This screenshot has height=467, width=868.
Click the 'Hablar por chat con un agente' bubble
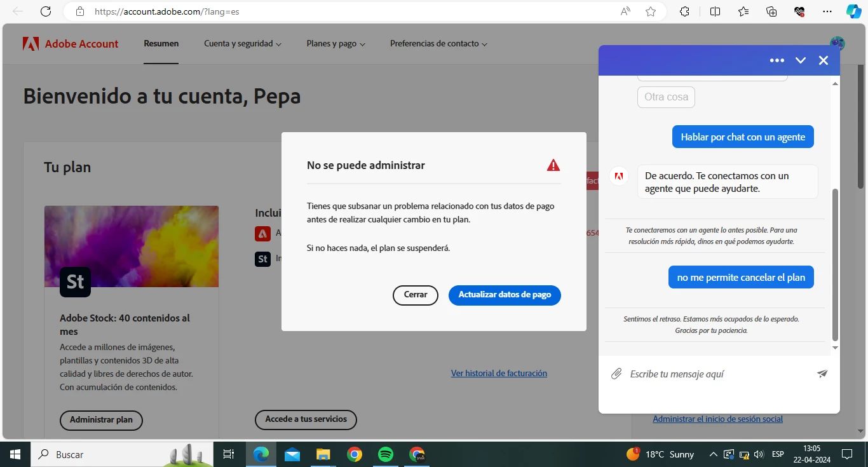tap(743, 137)
